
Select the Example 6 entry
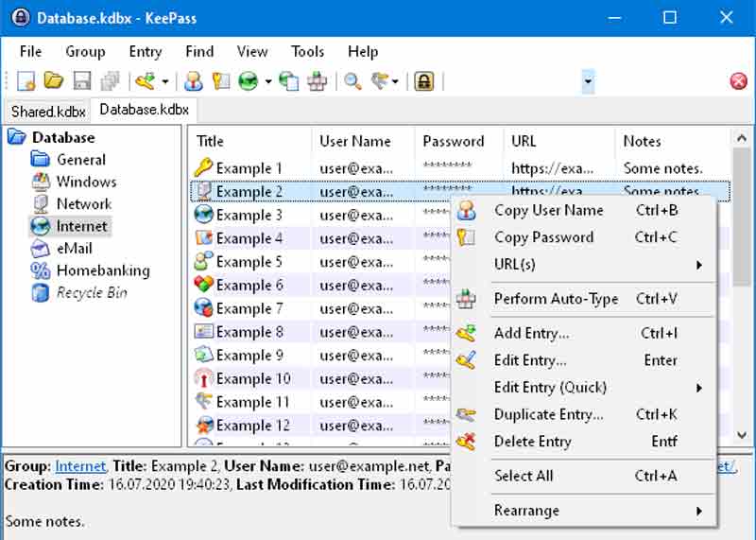pos(320,285)
